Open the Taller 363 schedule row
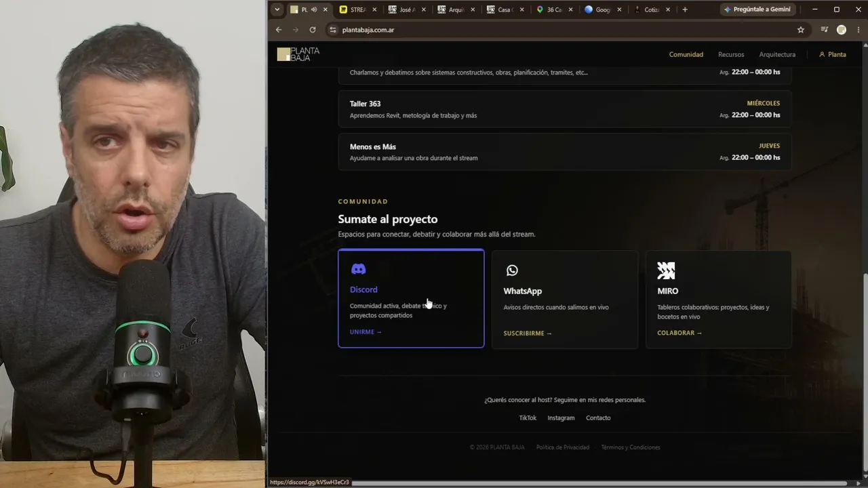The height and width of the screenshot is (488, 868). coord(564,109)
